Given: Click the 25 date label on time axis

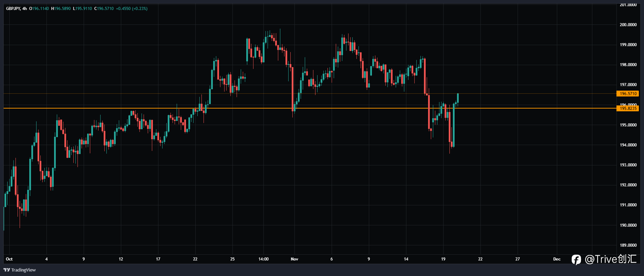Looking at the screenshot, I should tap(232, 259).
